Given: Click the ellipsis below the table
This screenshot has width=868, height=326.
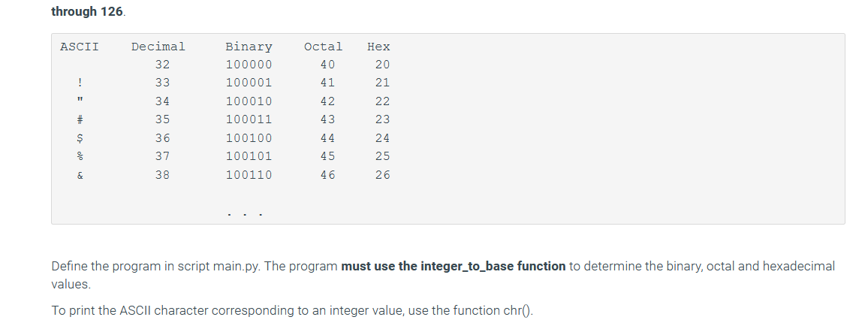Looking at the screenshot, I should (x=245, y=213).
